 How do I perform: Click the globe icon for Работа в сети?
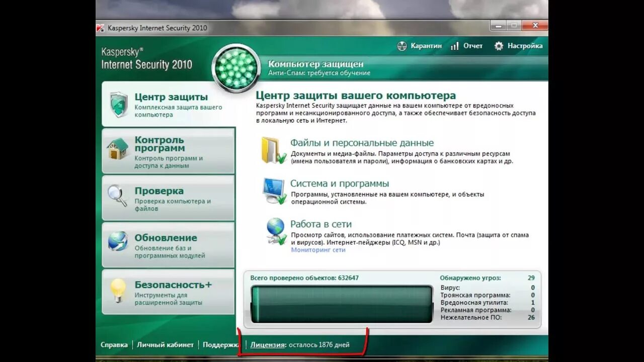276,231
